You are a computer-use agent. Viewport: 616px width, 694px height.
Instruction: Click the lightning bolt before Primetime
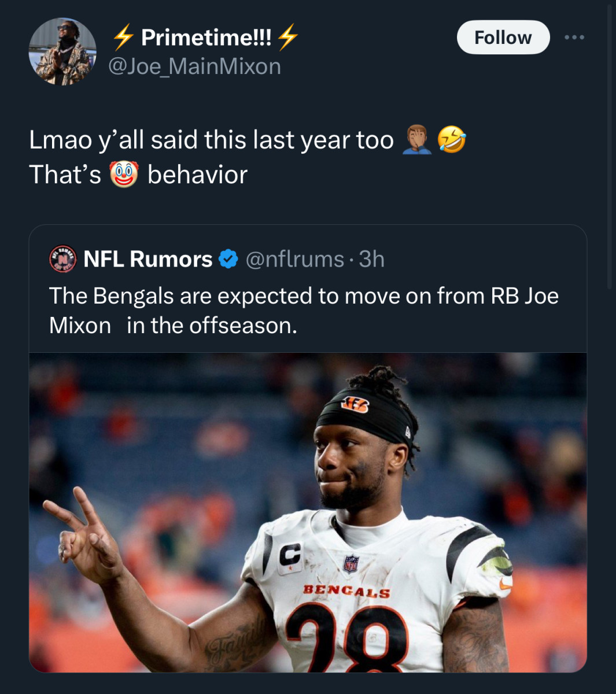tap(123, 38)
